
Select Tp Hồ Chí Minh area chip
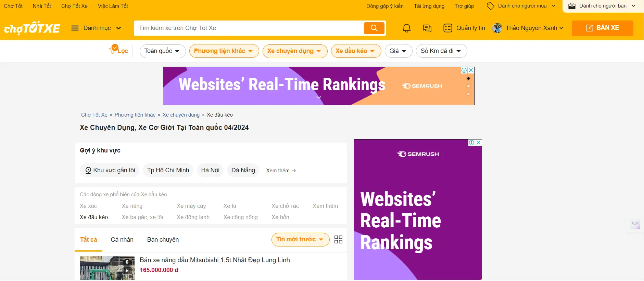pos(168,170)
